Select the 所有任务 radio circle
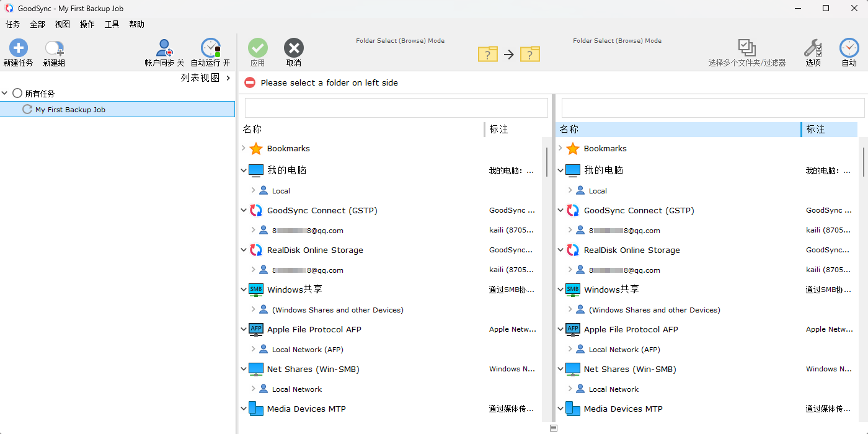Image resolution: width=868 pixels, height=434 pixels. click(x=17, y=94)
